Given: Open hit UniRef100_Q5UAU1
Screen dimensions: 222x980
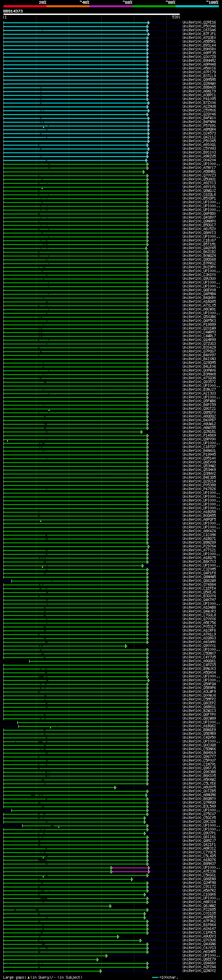Looking at the screenshot, I should click(199, 179).
